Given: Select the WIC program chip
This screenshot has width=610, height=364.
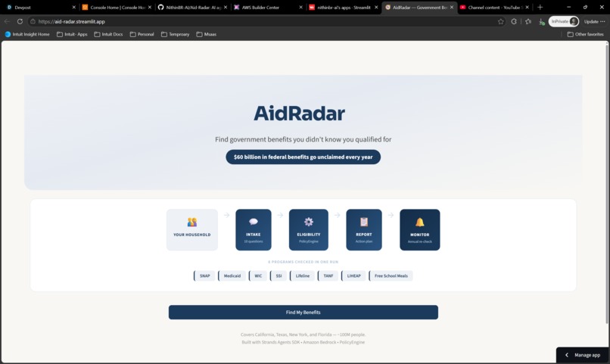Looking at the screenshot, I should click(x=258, y=275).
